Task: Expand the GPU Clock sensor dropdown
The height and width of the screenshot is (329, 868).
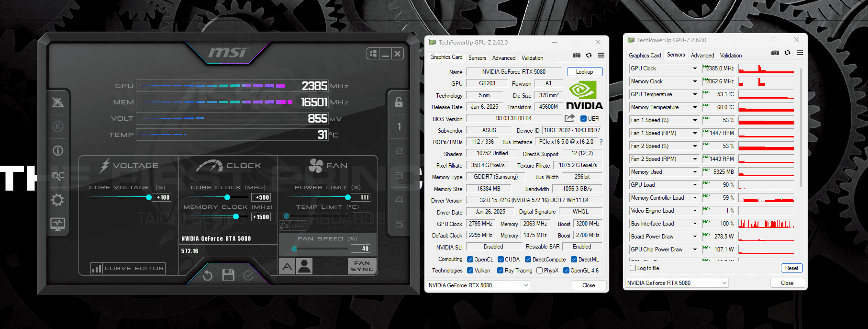Action: (x=695, y=68)
